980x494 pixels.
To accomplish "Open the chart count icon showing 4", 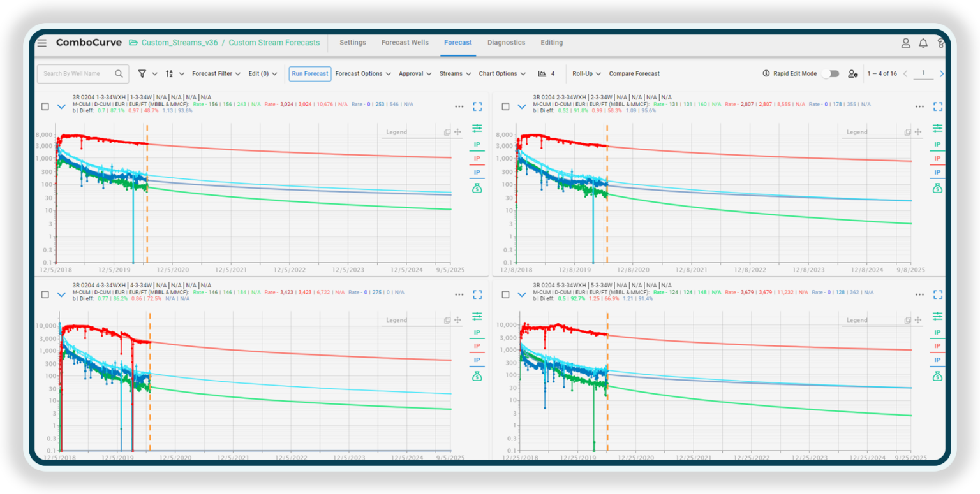I will coord(544,73).
